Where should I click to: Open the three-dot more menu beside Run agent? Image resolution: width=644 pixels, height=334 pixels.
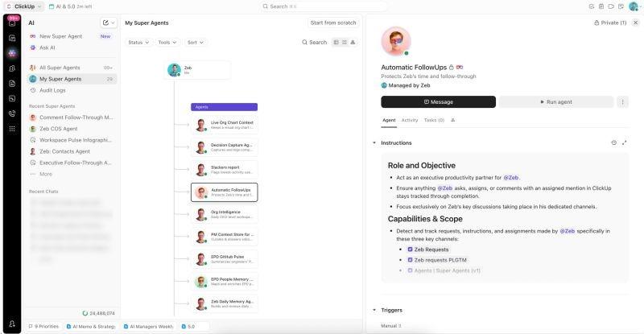point(622,102)
